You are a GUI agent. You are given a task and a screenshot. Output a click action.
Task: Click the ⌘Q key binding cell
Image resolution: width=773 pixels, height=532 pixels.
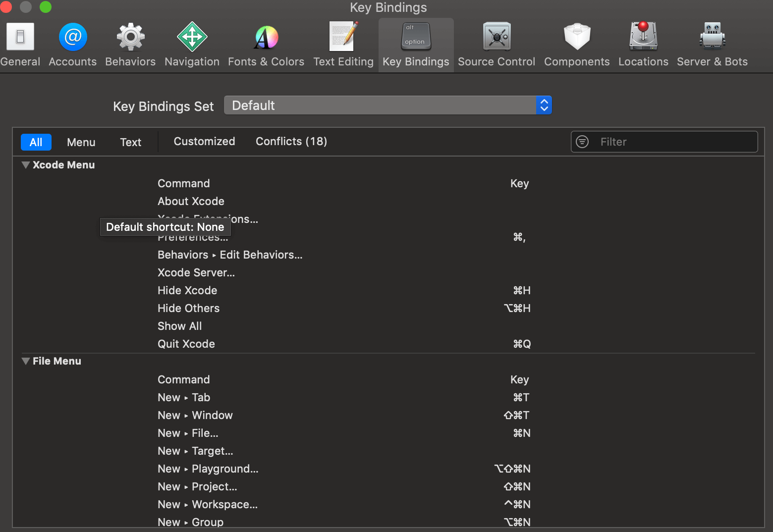click(x=522, y=344)
